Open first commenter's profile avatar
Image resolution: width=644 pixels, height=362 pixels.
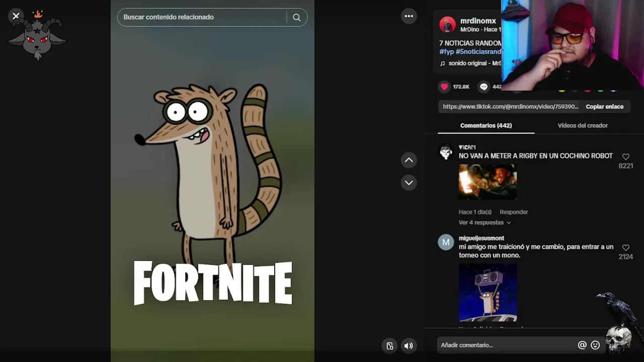point(446,151)
